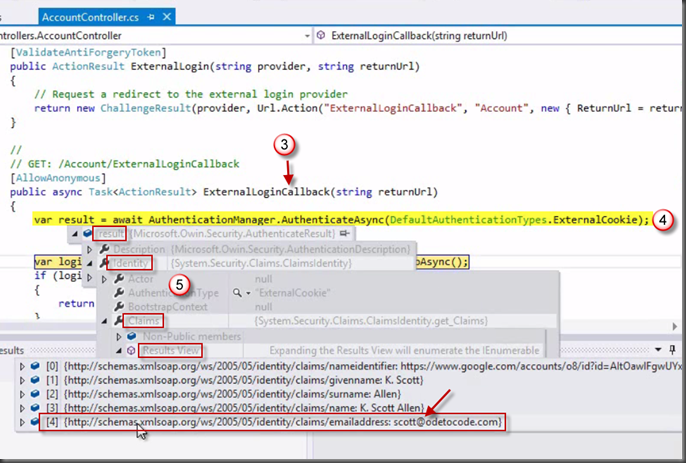Click the ChallengeResult type in code
This screenshot has height=463, width=686.
(x=146, y=108)
